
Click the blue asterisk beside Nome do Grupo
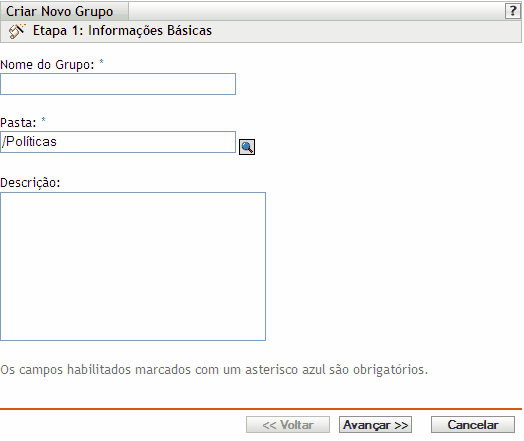coord(102,62)
